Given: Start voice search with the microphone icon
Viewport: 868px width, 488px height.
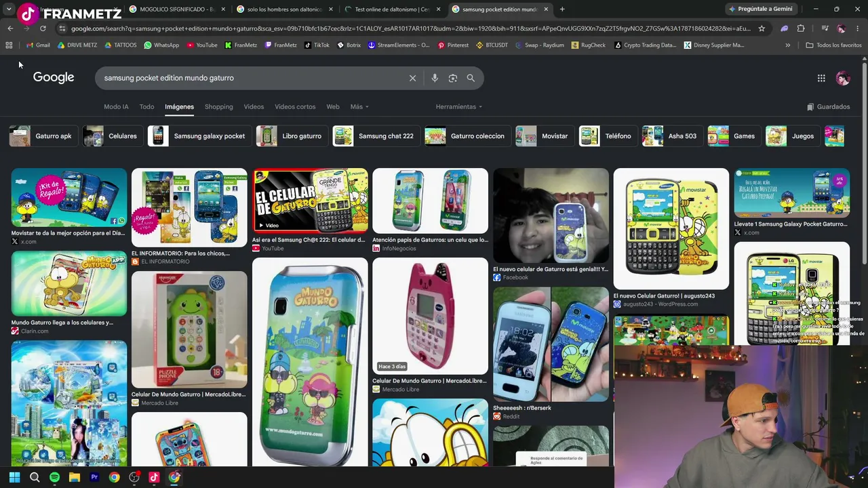Looking at the screenshot, I should (x=435, y=78).
